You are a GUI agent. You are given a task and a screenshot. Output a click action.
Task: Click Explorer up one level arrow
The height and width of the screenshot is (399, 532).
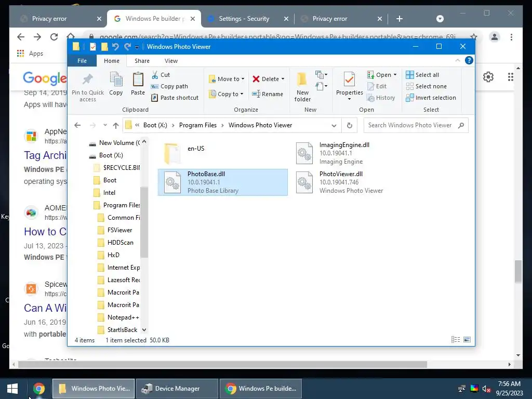116,126
